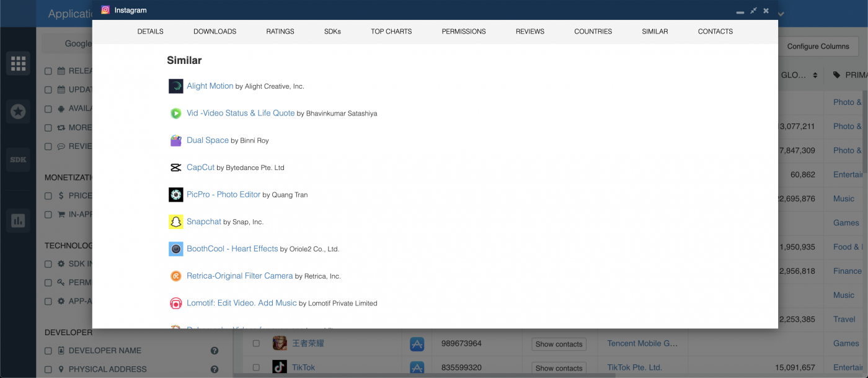Expand the chevron beside the modal window
Image resolution: width=868 pixels, height=378 pixels.
coord(781,14)
